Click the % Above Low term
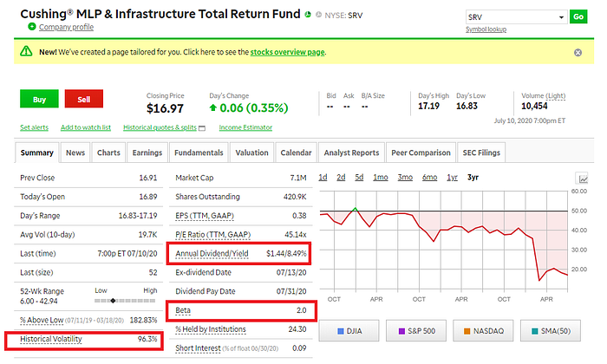The image size is (607, 364). click(x=42, y=320)
